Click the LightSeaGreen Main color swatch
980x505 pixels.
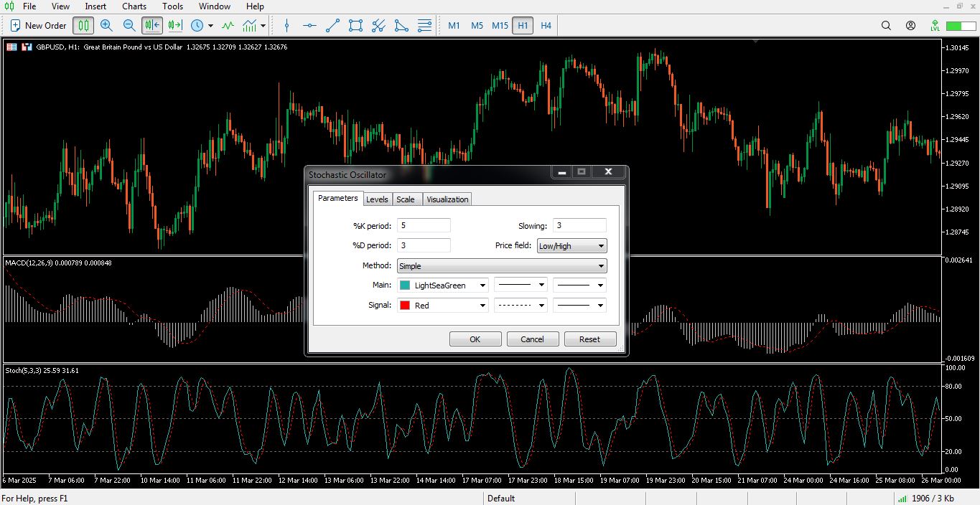pyautogui.click(x=405, y=285)
